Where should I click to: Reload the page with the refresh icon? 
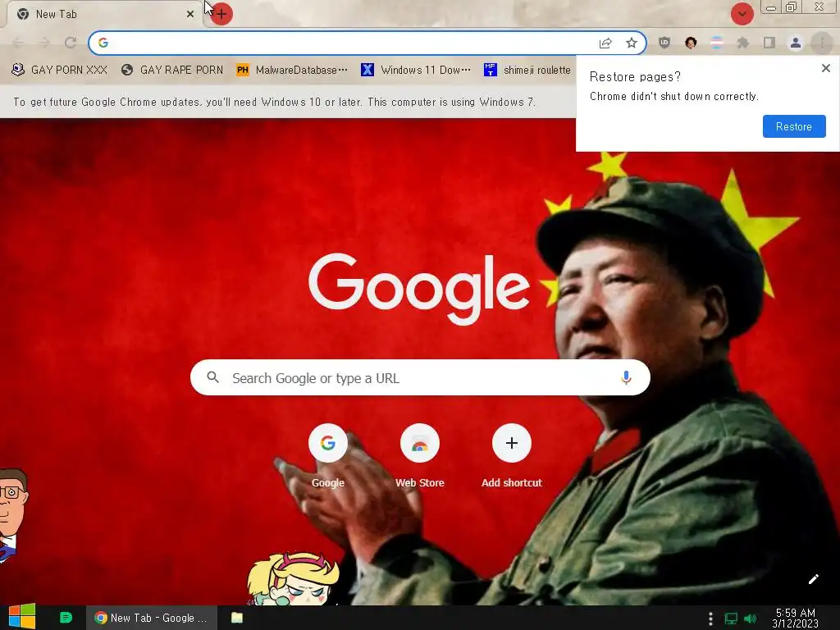(71, 43)
